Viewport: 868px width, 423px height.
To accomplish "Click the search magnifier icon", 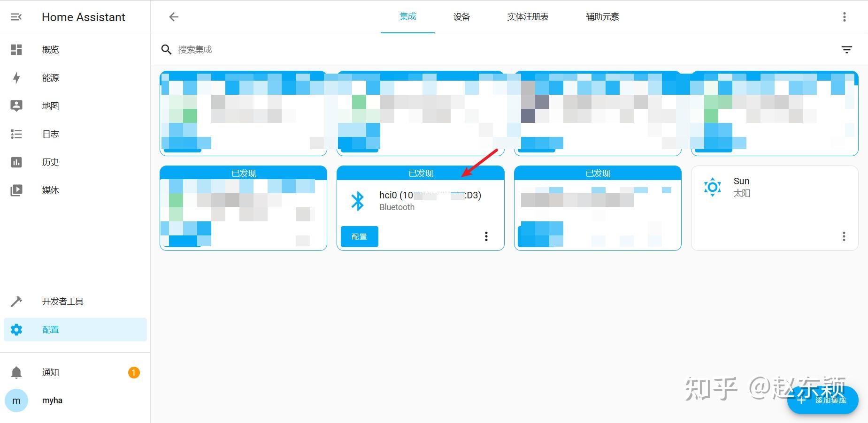I will (x=166, y=50).
